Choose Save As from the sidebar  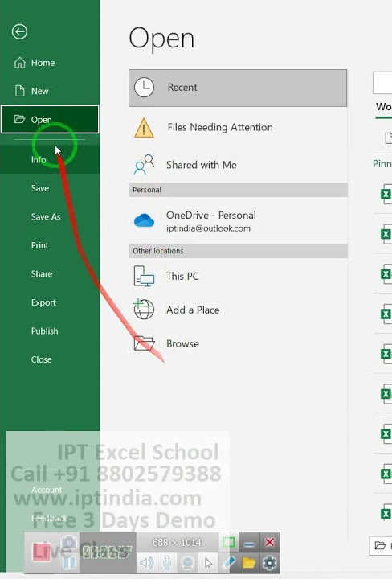click(50, 217)
